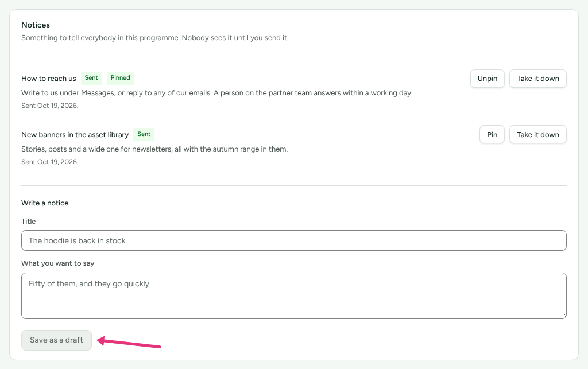This screenshot has width=588, height=369.
Task: Focus the notice Title field
Action: click(294, 240)
